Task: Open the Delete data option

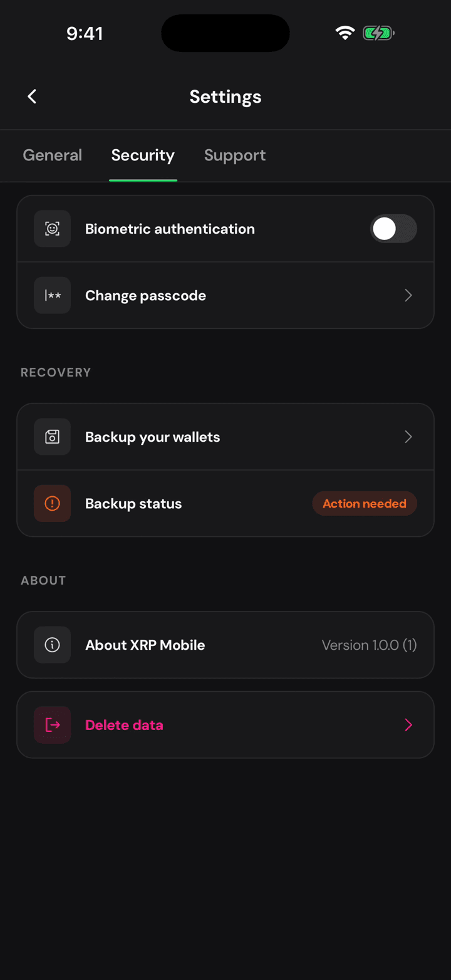Action: click(x=225, y=725)
